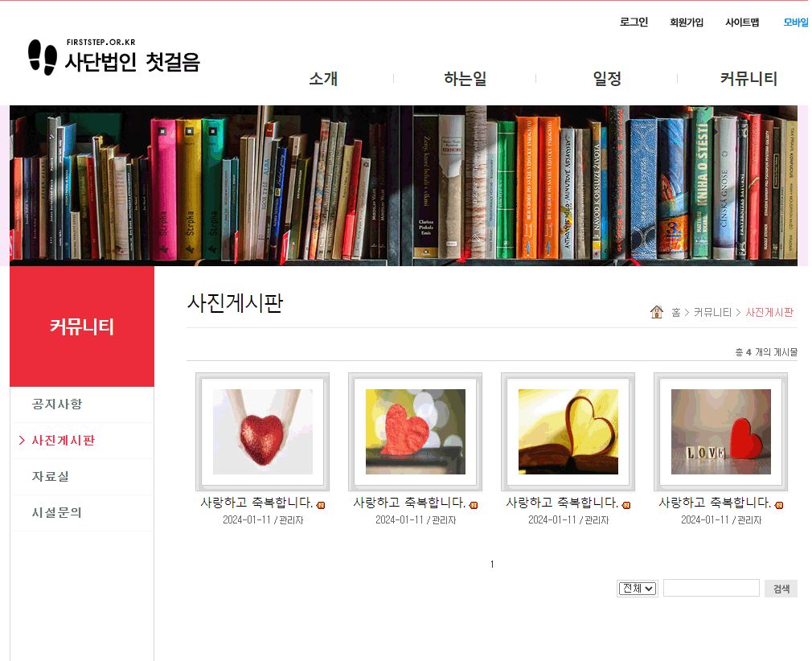Screen dimensions: 812x661
Task: Open the 일정 main menu
Action: tap(607, 79)
